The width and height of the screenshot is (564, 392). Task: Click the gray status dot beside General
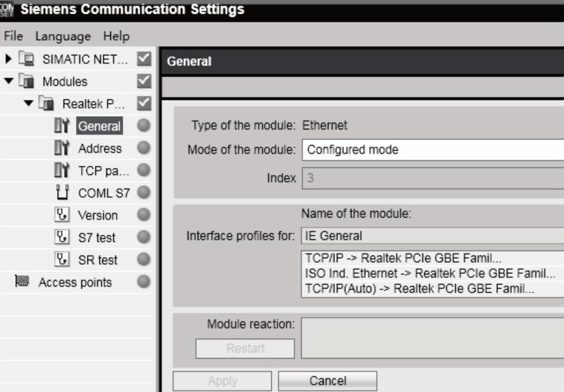[144, 126]
